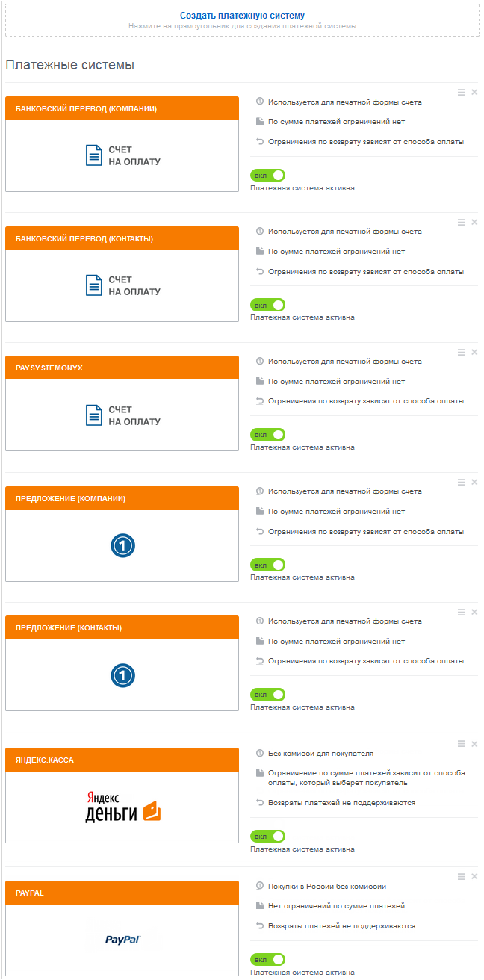The image size is (484, 980).
Task: Click X icon on Яндекс.Касса row
Action: pyautogui.click(x=474, y=744)
